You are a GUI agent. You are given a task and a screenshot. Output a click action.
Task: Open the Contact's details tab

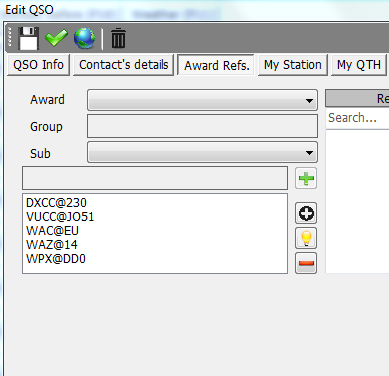pyautogui.click(x=124, y=65)
